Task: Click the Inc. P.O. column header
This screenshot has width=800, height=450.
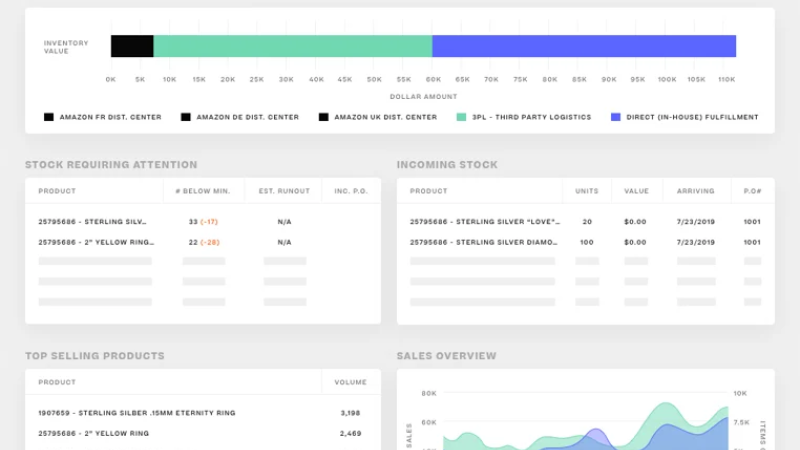Action: (x=348, y=191)
